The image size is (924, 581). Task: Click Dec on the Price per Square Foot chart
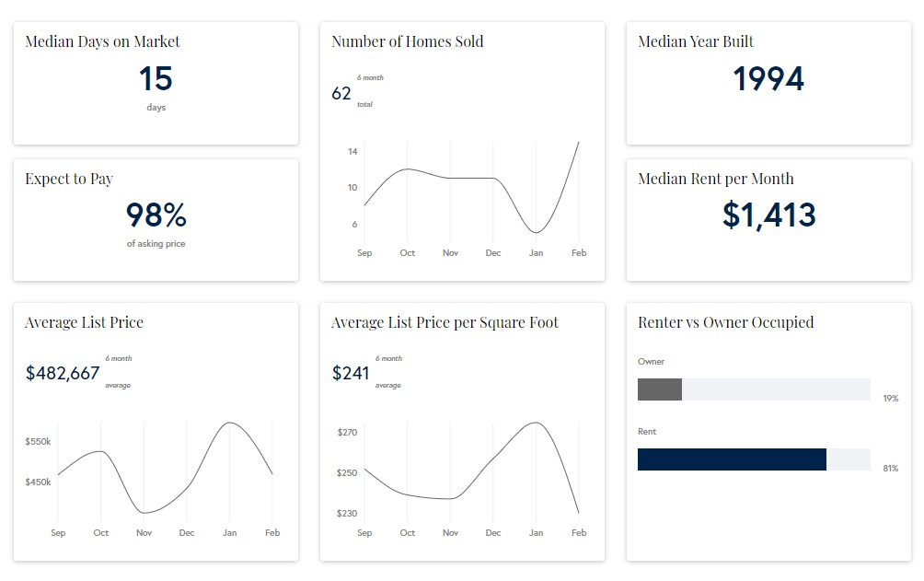(x=493, y=533)
